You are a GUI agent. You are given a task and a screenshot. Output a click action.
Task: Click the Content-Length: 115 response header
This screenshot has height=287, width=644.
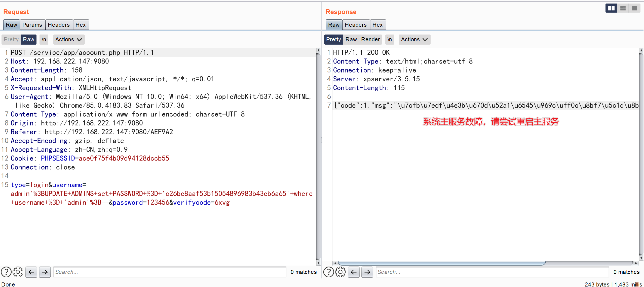pyautogui.click(x=369, y=88)
